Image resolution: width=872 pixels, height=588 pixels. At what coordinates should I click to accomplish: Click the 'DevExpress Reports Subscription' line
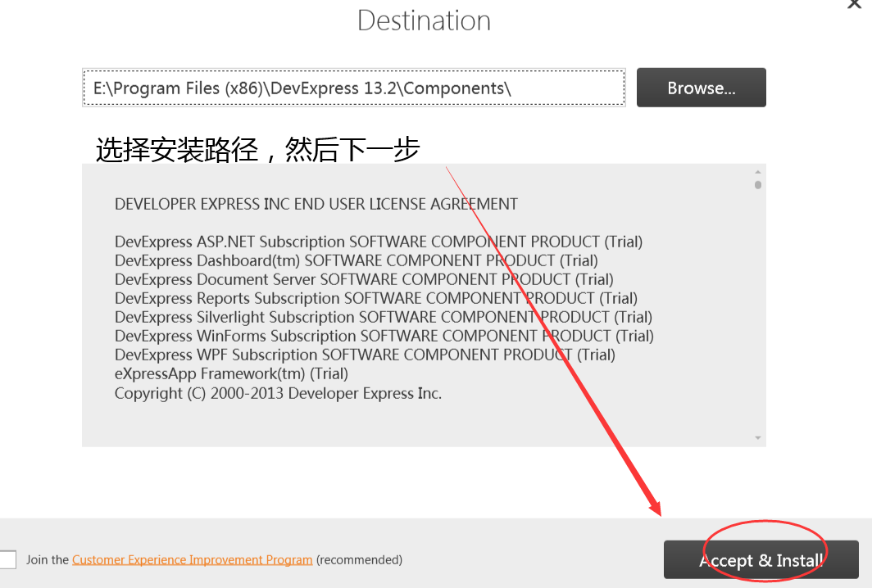[x=376, y=298]
